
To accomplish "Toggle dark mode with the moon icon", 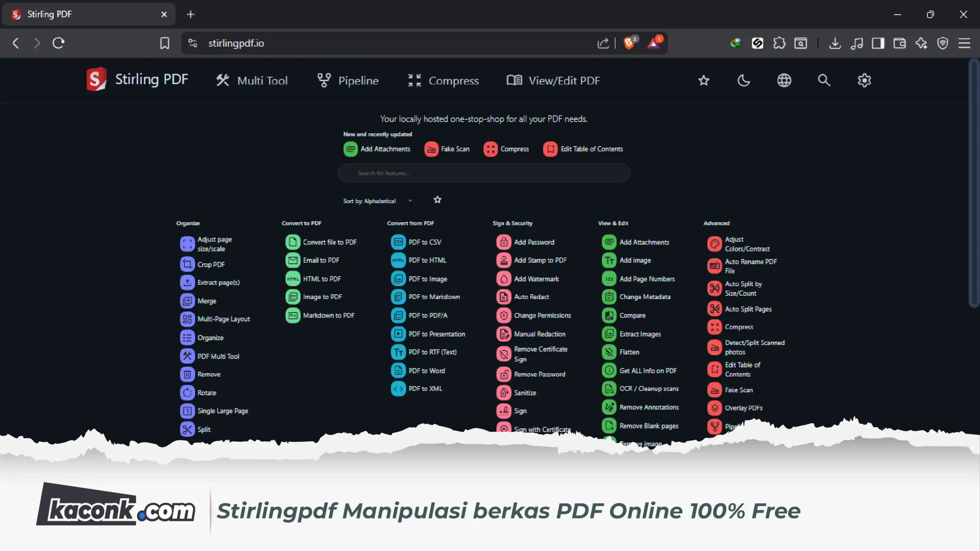I will 743,80.
